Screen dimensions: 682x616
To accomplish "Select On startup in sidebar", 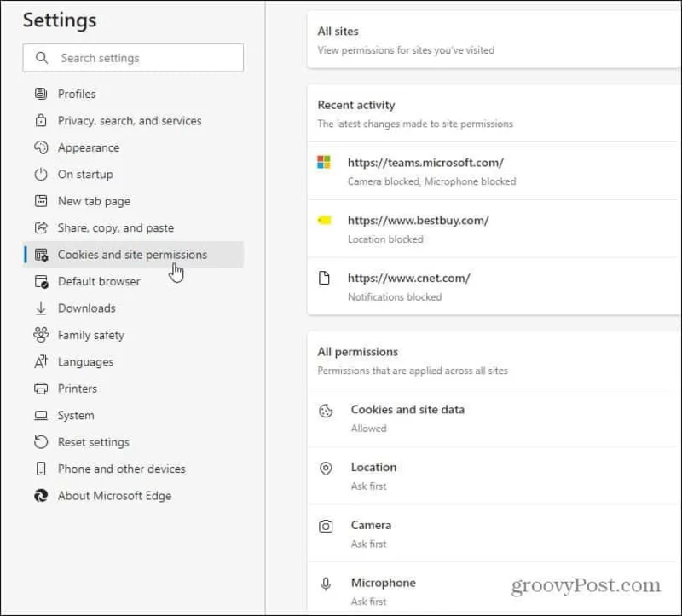I will [133, 175].
